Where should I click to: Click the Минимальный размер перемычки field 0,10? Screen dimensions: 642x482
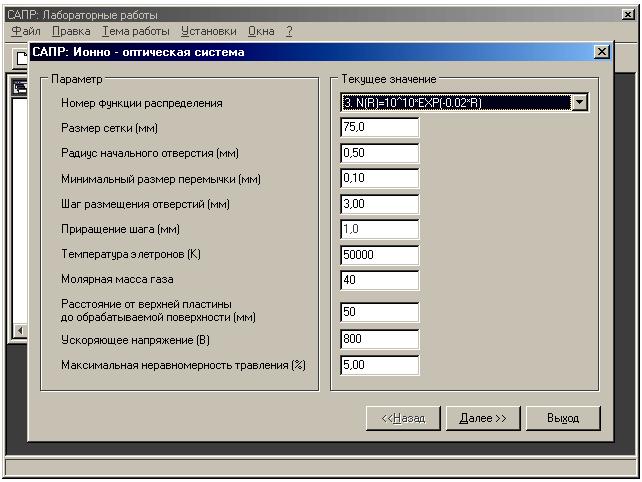(x=380, y=179)
